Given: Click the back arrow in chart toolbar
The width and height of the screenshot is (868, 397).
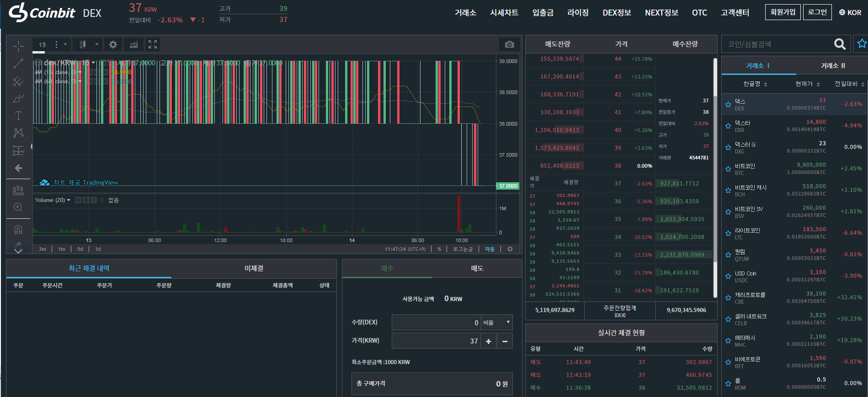Looking at the screenshot, I should (x=18, y=168).
